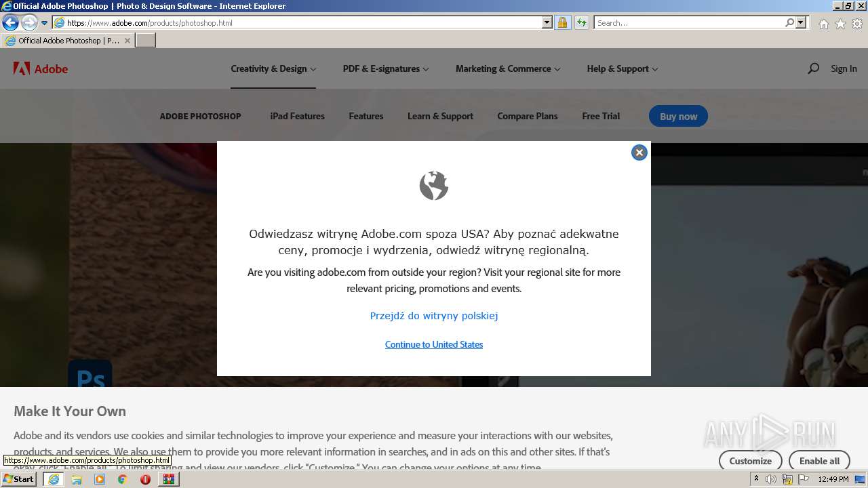The height and width of the screenshot is (488, 868).
Task: Click the IE Back arrow button
Action: (x=10, y=22)
